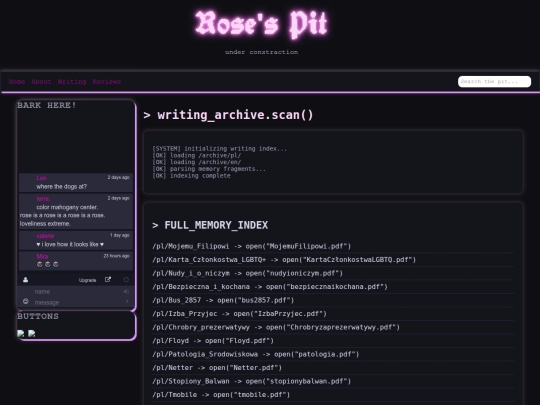
Task: Open nudyioniczym.pdf entry
Action: click(x=248, y=273)
